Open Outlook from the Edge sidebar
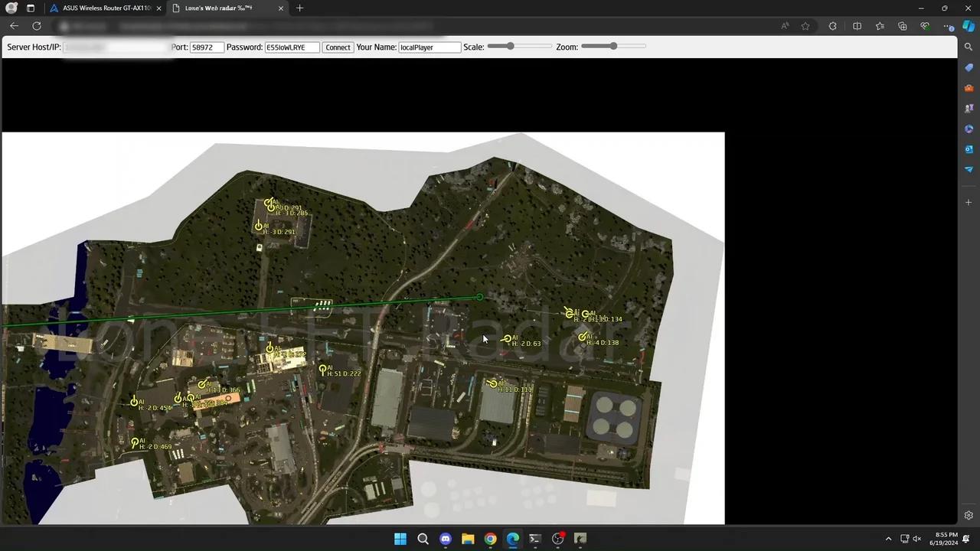This screenshot has width=980, height=551. pyautogui.click(x=969, y=148)
